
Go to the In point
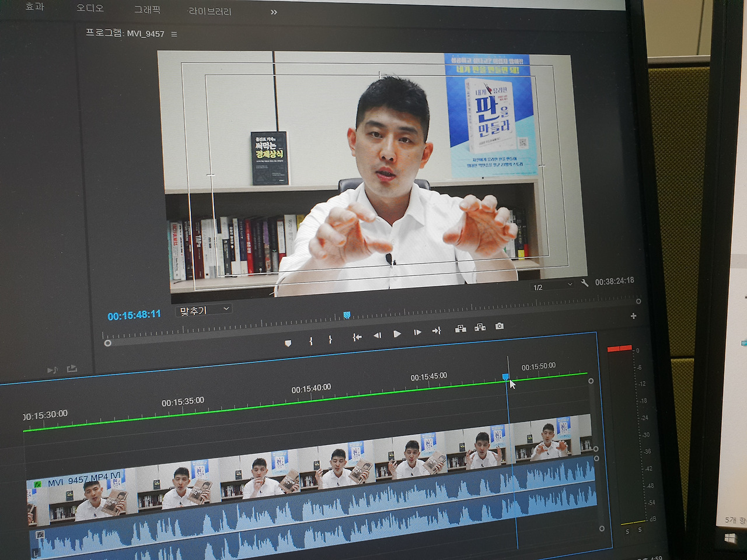(x=357, y=337)
